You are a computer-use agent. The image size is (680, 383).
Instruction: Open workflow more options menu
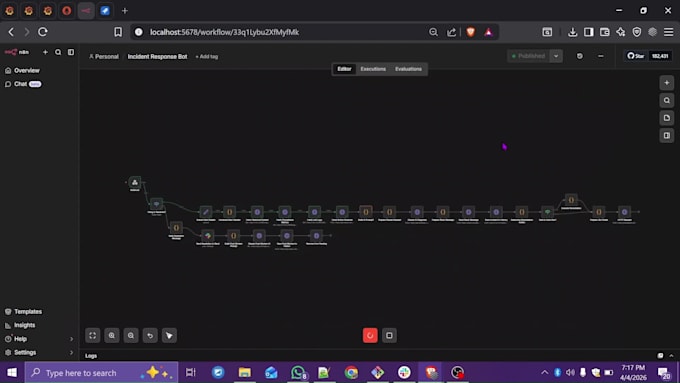pos(601,56)
